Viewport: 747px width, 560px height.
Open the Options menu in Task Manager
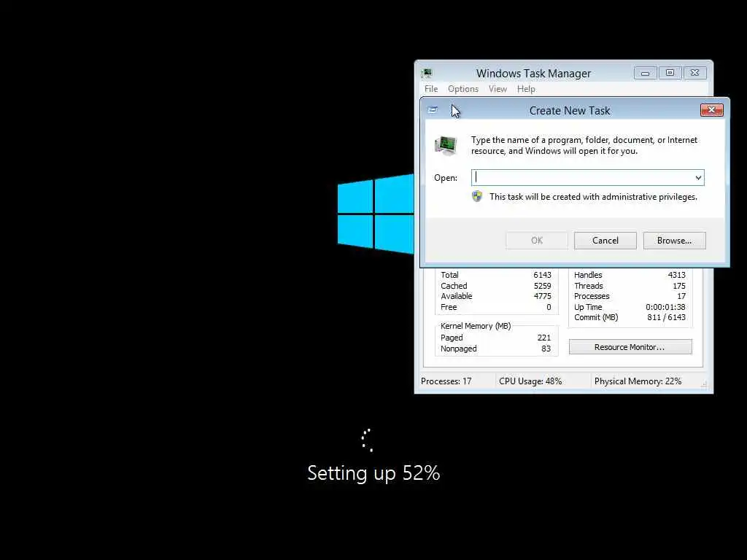point(463,89)
